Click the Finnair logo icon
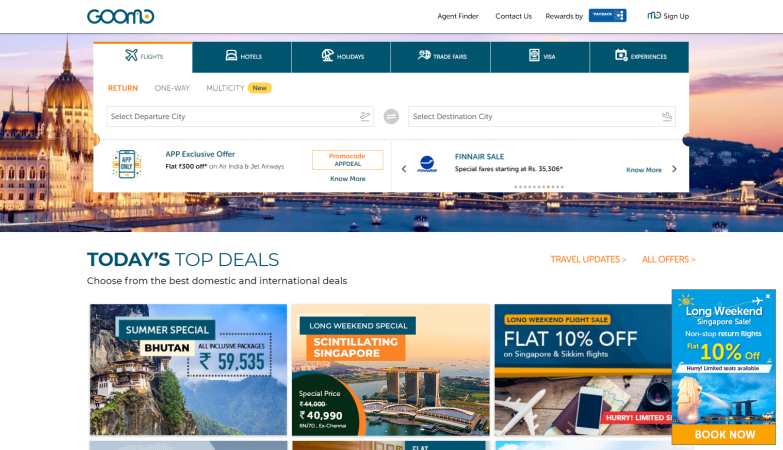The image size is (783, 450). [x=427, y=164]
